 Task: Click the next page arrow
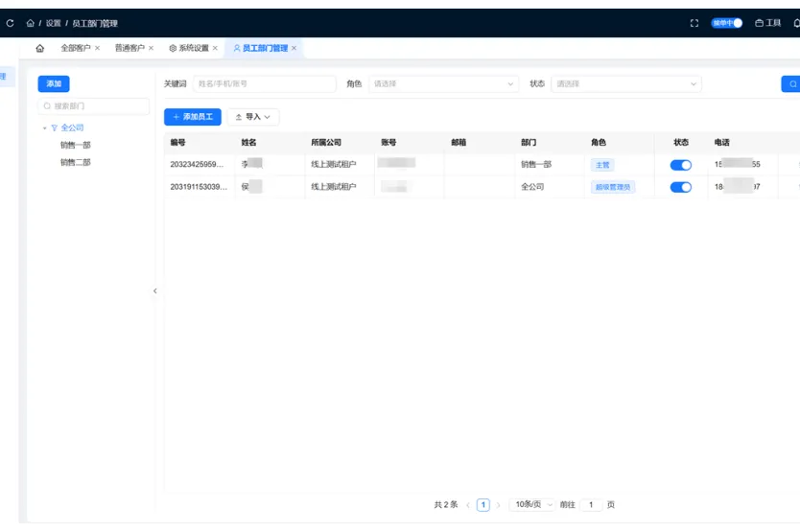coord(499,505)
